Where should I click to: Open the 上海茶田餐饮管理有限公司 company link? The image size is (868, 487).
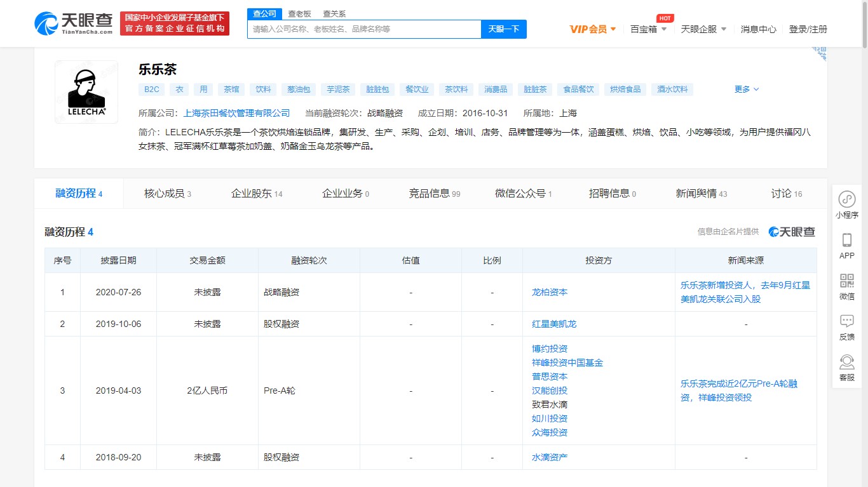click(x=236, y=113)
